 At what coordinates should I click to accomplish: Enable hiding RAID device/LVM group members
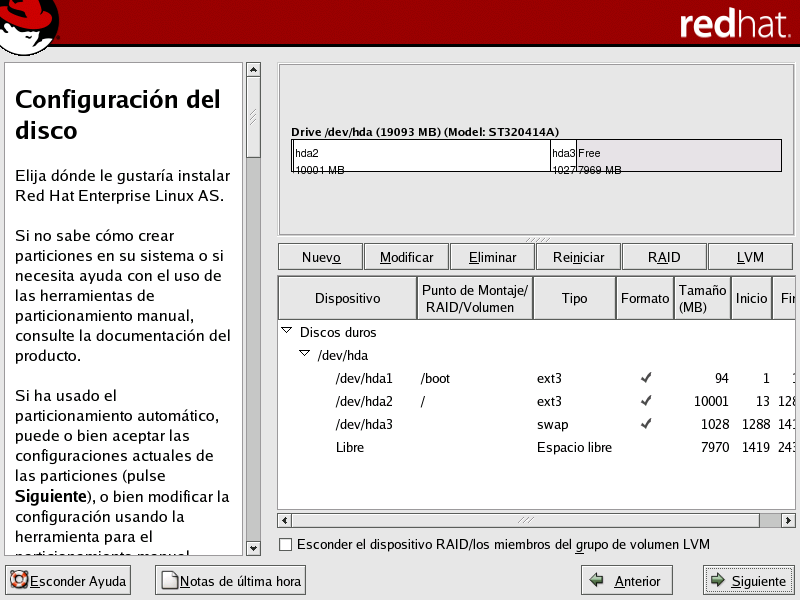point(286,545)
